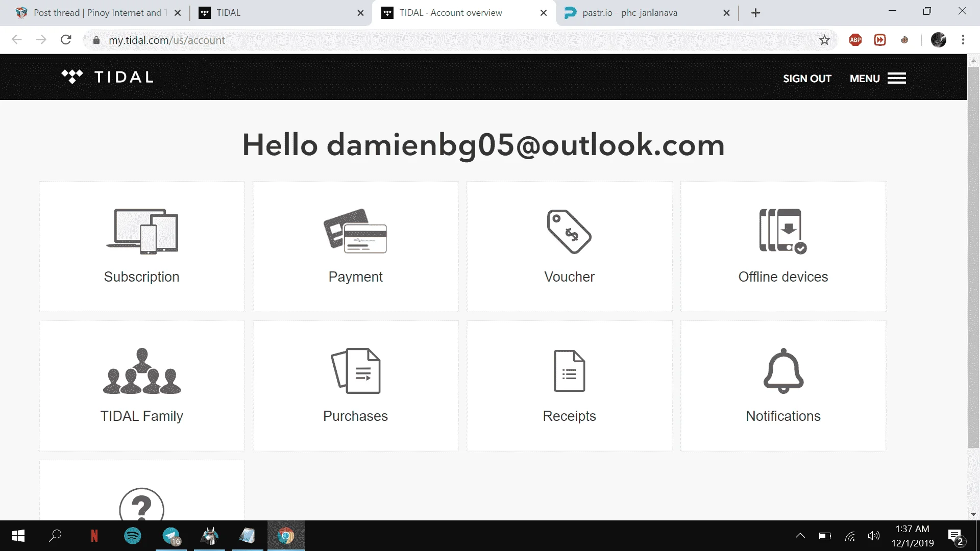Go back to the previous page
Viewport: 980px width, 551px height.
[x=17, y=40]
